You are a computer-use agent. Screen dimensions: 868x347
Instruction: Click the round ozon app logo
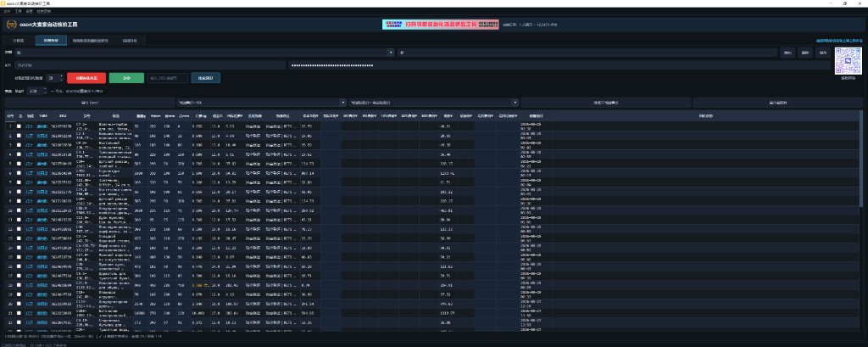[x=11, y=25]
